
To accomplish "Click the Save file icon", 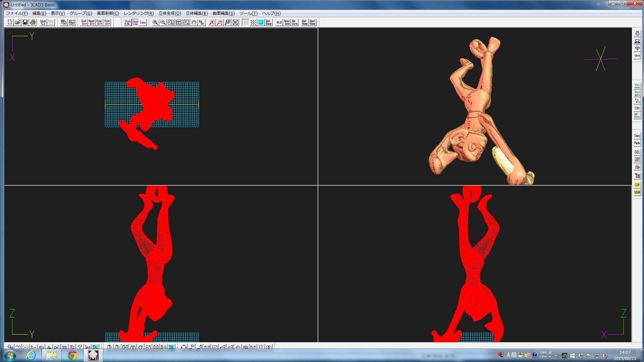I will pyautogui.click(x=25, y=22).
